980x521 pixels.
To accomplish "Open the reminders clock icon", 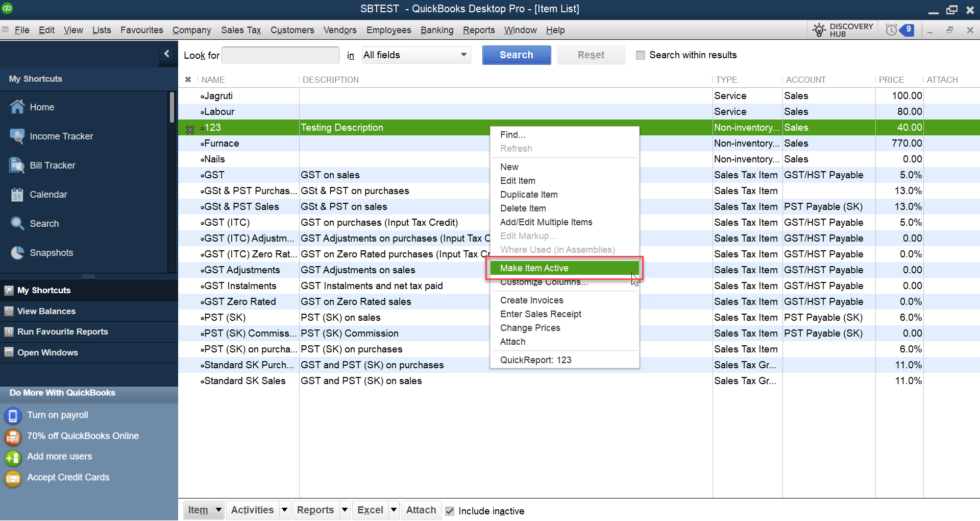I will [x=891, y=30].
